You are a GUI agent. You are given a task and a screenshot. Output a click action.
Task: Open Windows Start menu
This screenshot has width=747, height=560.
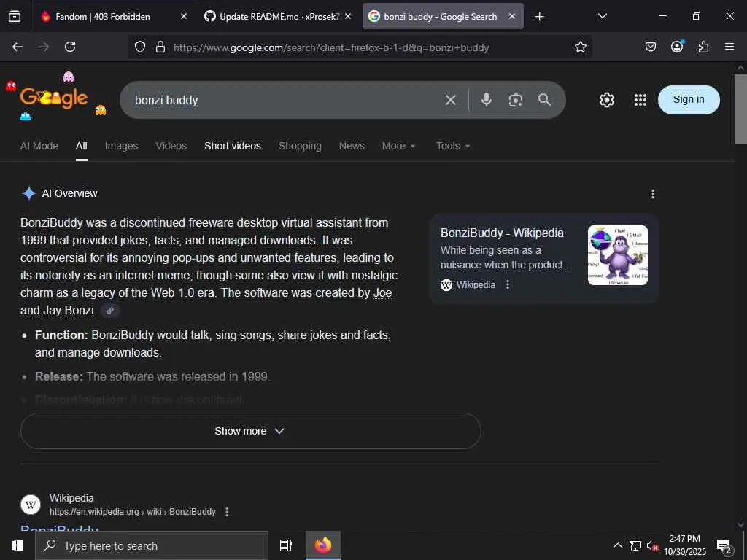tap(18, 545)
